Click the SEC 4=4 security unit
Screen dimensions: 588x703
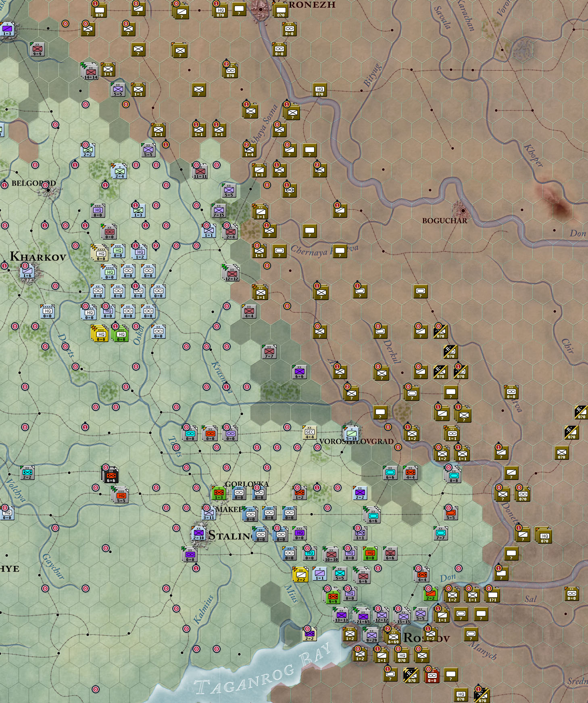(309, 432)
